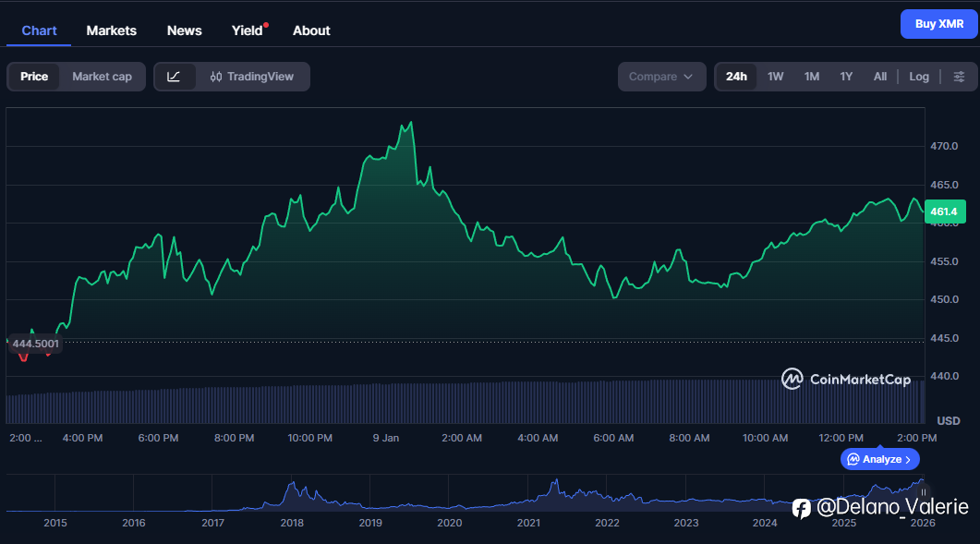Click the historical range navigator at 2018
Viewport: 980px width, 544px height.
292,495
